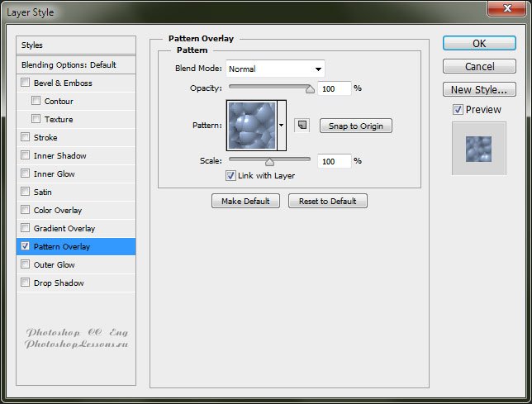The image size is (532, 404).
Task: Toggle the Link with Layer checkbox
Action: pyautogui.click(x=230, y=175)
